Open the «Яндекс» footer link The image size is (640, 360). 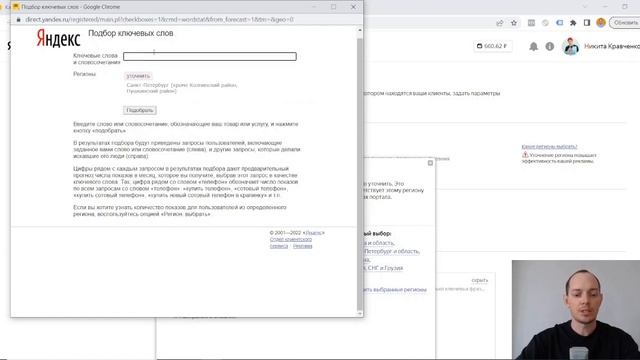tap(313, 233)
